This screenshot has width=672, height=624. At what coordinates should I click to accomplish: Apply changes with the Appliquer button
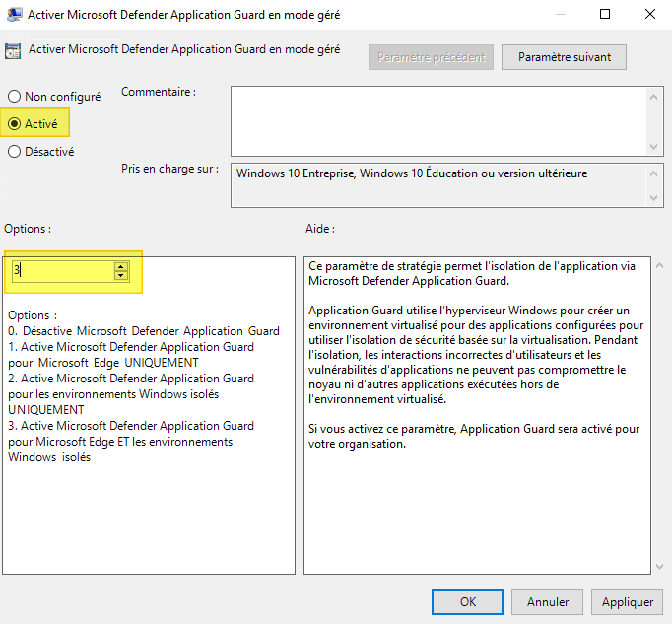click(x=627, y=602)
